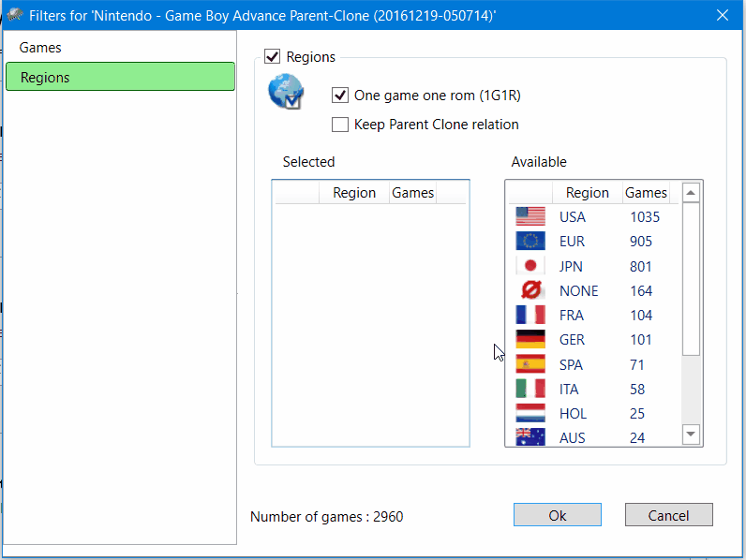Click the 25 games count
This screenshot has width=746, height=560.
coord(637,414)
